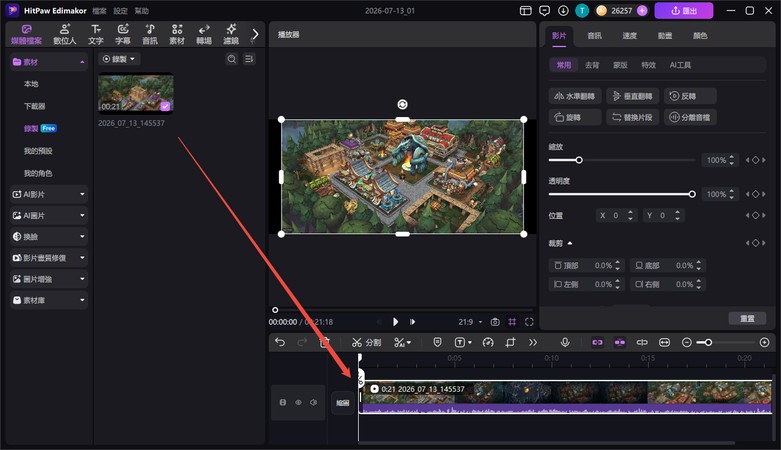Expand the 素材庫 stock library section
Screen dimensions: 781x450
click(x=49, y=300)
